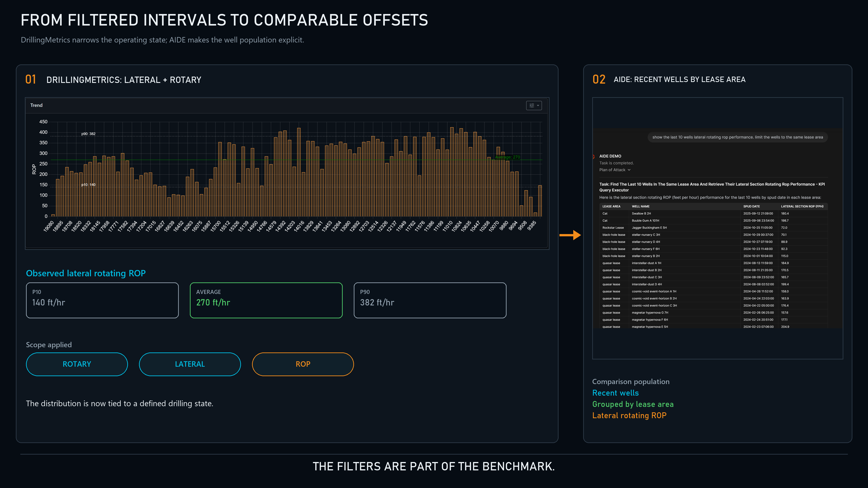Select the stellar-nursery C 3H row

[713, 235]
